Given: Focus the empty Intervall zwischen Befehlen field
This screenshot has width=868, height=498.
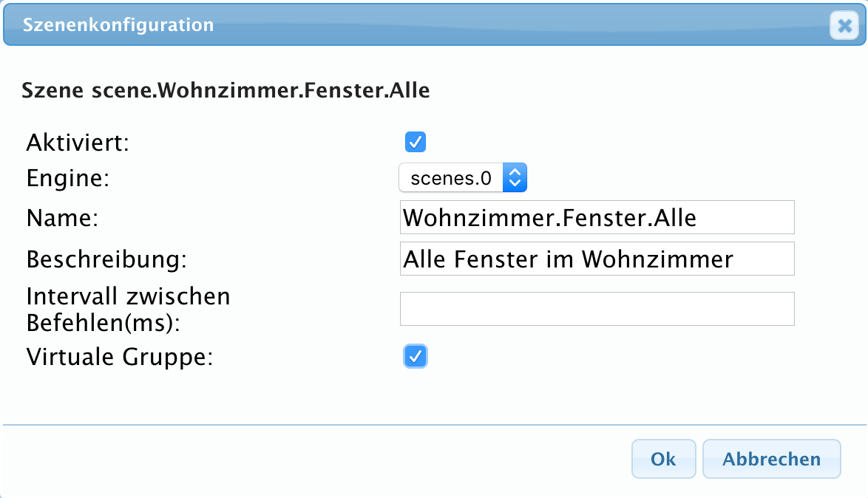Looking at the screenshot, I should point(596,309).
